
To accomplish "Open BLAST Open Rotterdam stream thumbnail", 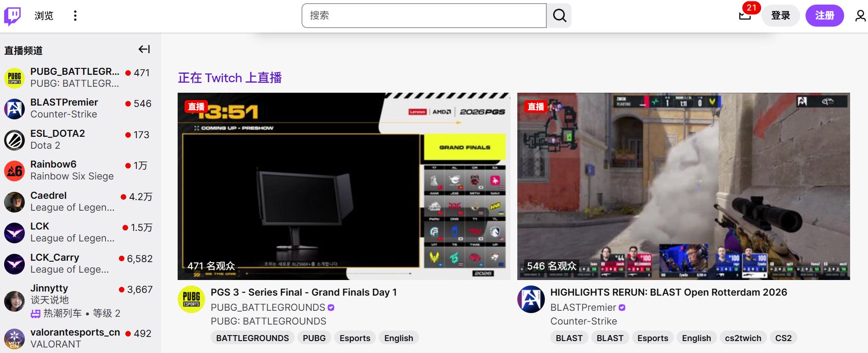I will [x=683, y=186].
